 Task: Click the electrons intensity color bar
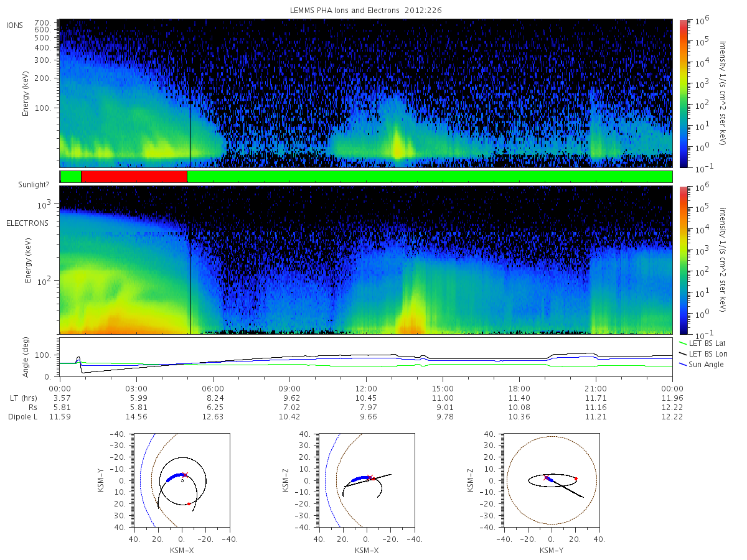point(683,259)
